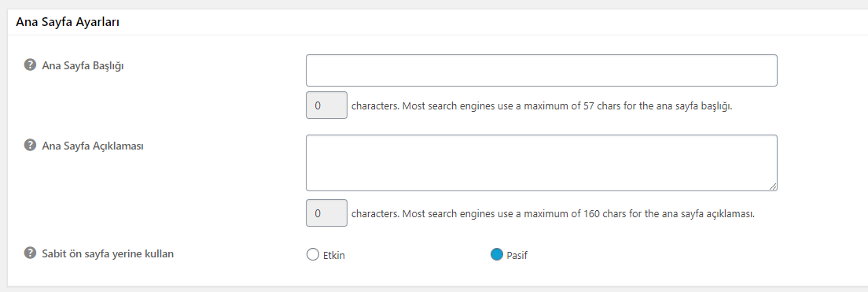Focus the Ana Sayfa Açıklaması textarea
This screenshot has width=868, height=292.
542,163
